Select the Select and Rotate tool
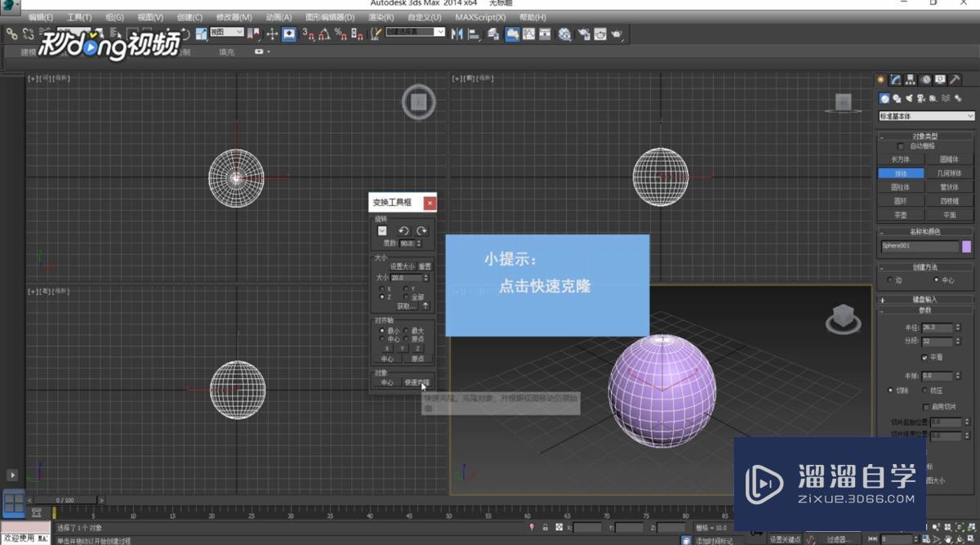Screen dimensions: 980x545 tap(185, 34)
